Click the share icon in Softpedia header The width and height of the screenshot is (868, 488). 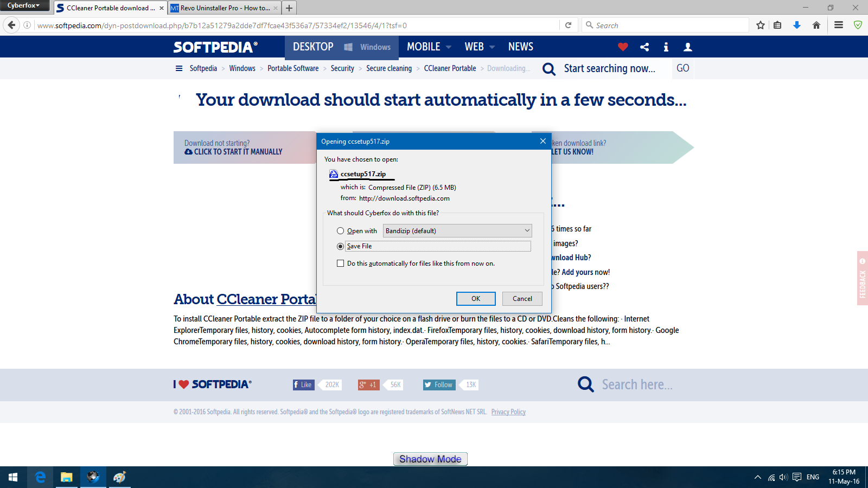click(x=644, y=47)
